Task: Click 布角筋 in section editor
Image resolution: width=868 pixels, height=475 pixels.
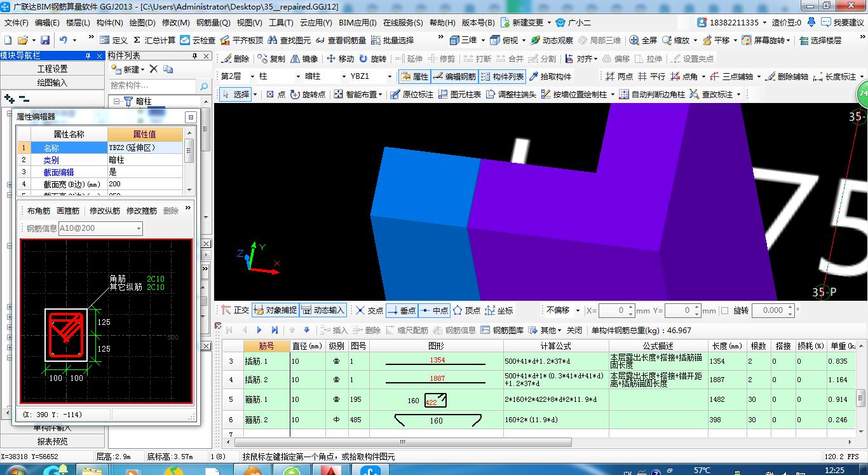Action: pos(39,210)
